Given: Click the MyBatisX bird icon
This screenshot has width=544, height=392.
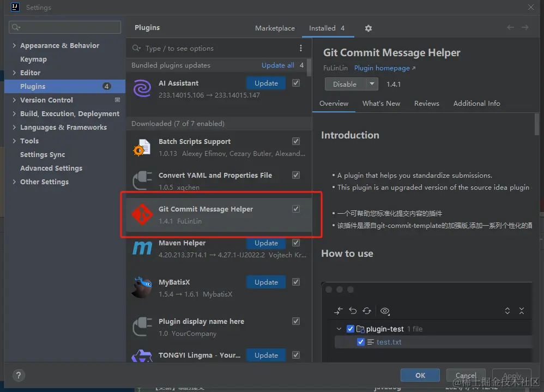Looking at the screenshot, I should (x=142, y=287).
